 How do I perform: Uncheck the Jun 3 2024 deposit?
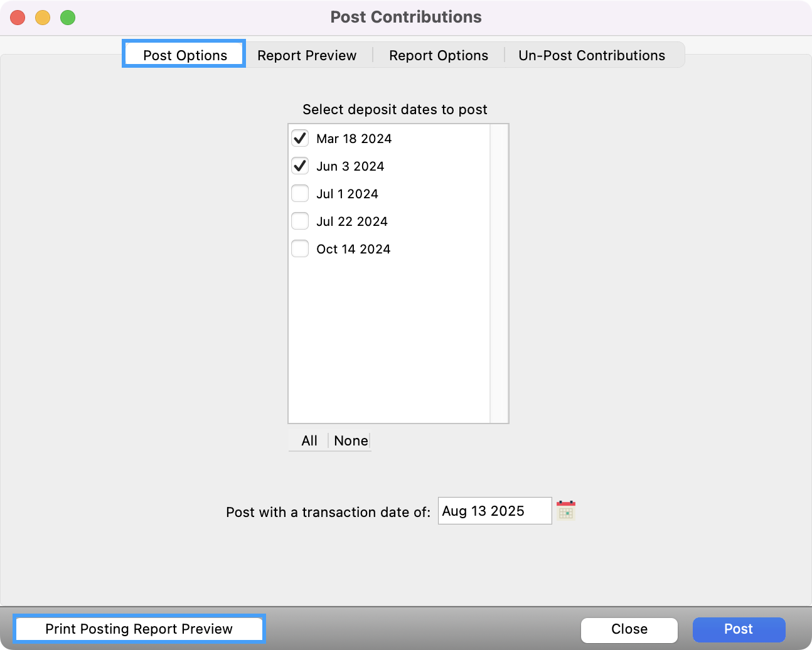pos(299,166)
